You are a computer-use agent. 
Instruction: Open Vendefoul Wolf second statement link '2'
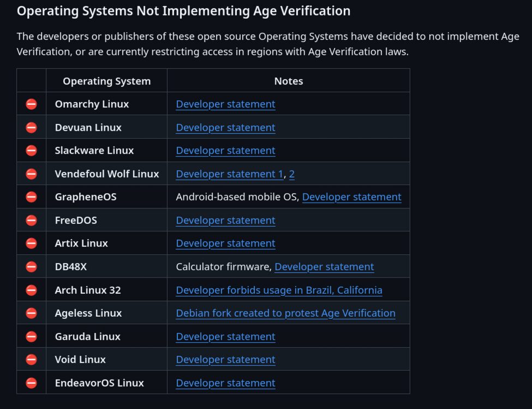292,174
